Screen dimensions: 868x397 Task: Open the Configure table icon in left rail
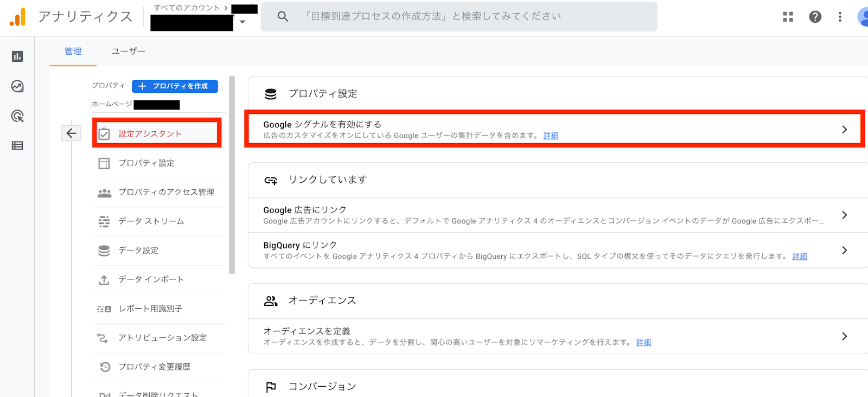click(x=17, y=145)
